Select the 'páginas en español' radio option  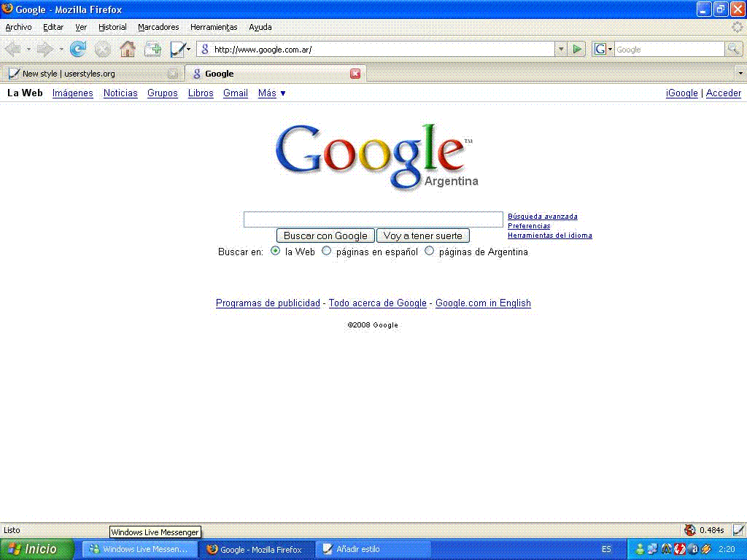326,251
